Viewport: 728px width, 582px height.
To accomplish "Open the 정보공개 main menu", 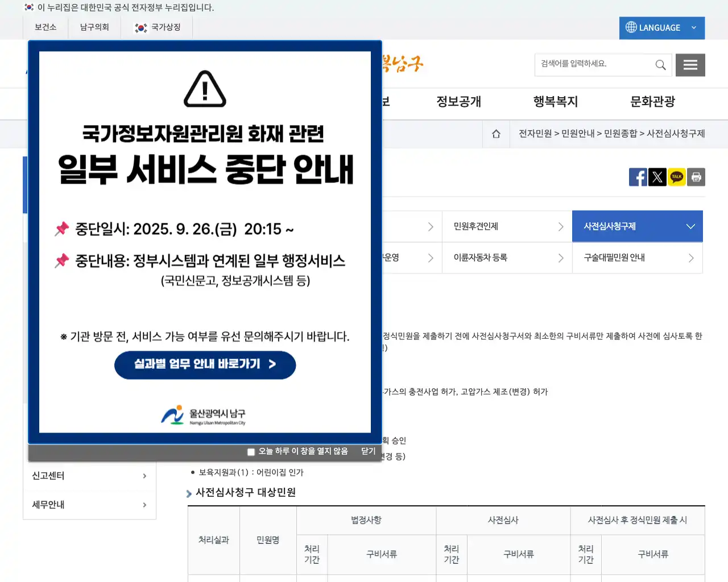I will (459, 102).
